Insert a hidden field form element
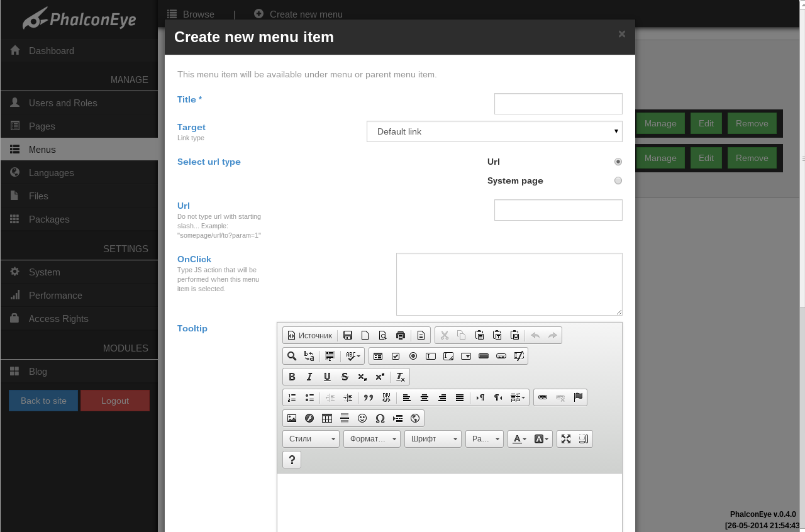Screen dimensions: 805x532 (x=519, y=356)
